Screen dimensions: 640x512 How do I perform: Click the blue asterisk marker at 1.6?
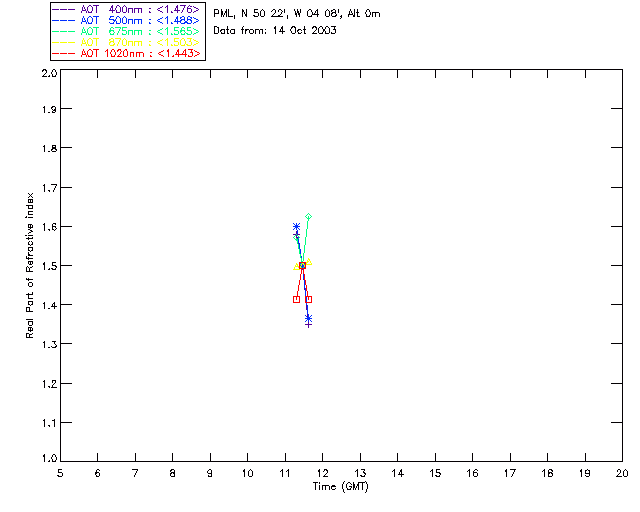click(x=296, y=226)
